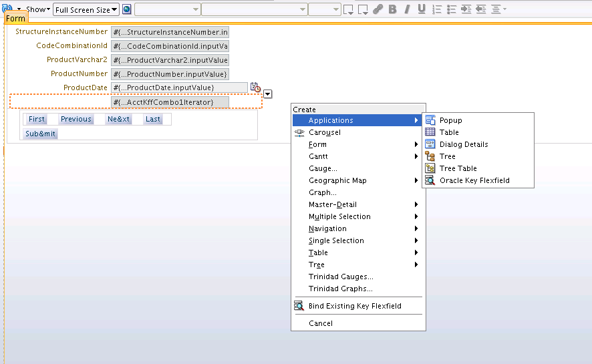Expand the Navigation submenu

tap(357, 229)
